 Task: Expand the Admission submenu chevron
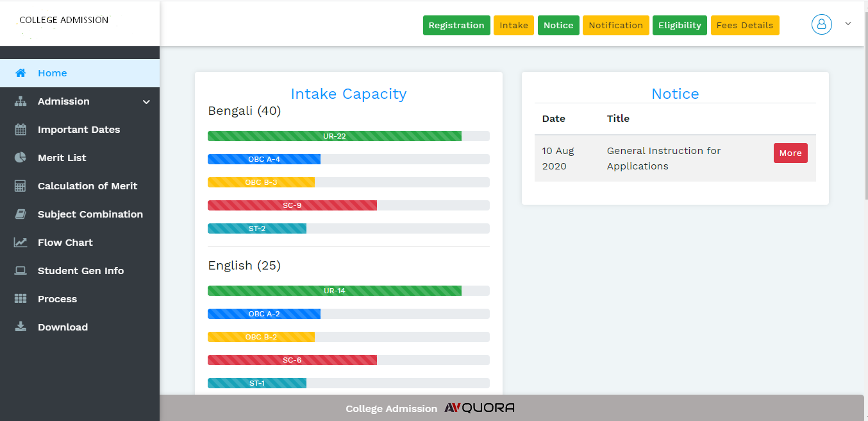[146, 102]
